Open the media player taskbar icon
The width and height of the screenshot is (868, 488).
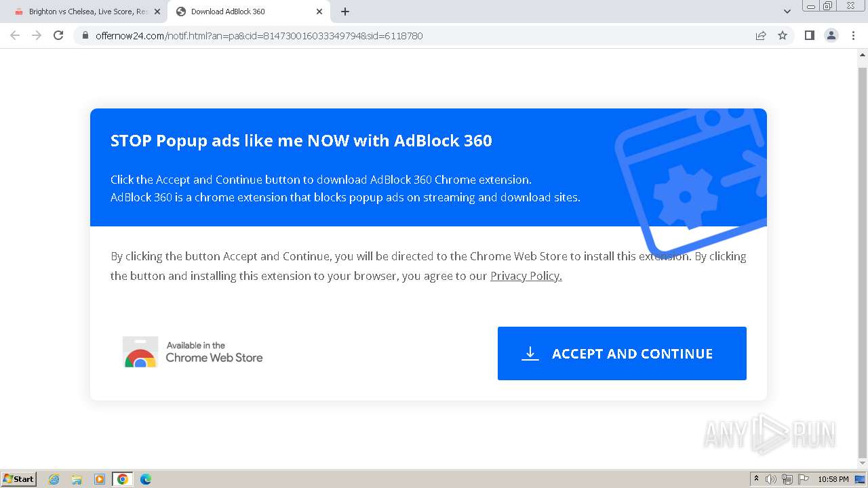tap(100, 479)
